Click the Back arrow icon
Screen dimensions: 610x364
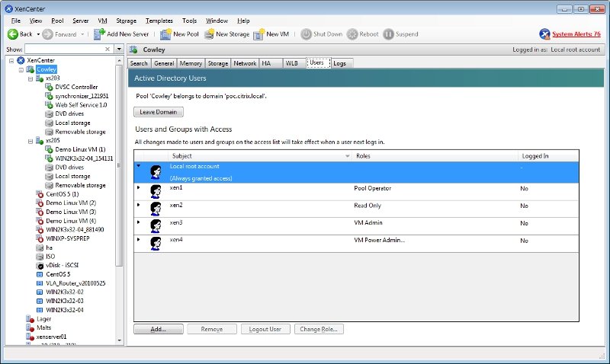(13, 34)
